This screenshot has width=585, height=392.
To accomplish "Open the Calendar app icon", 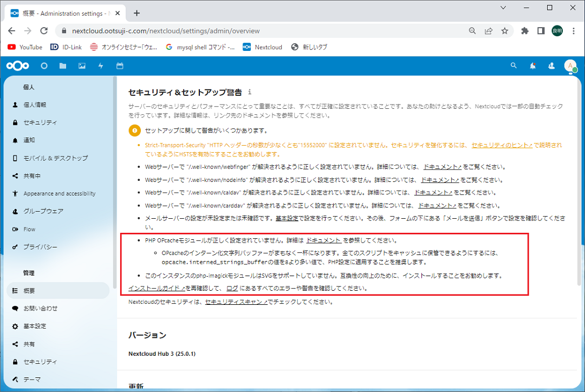I will click(x=120, y=66).
